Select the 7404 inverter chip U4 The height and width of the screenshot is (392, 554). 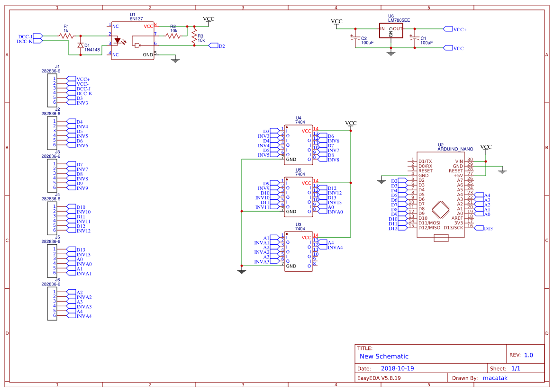pyautogui.click(x=299, y=144)
